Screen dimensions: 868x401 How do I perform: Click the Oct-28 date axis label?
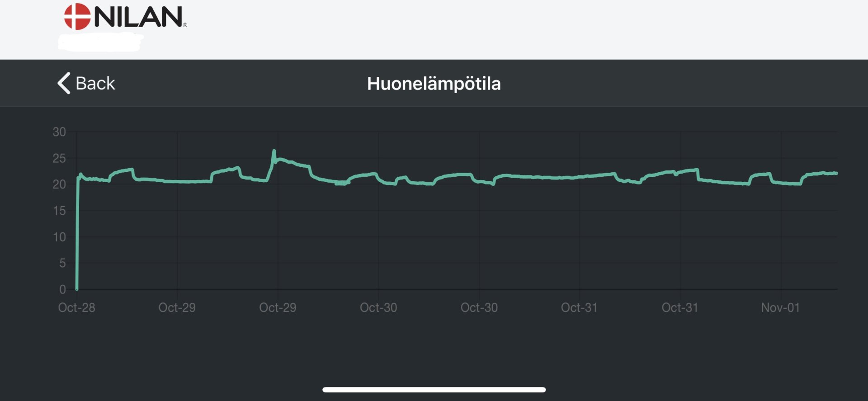76,308
